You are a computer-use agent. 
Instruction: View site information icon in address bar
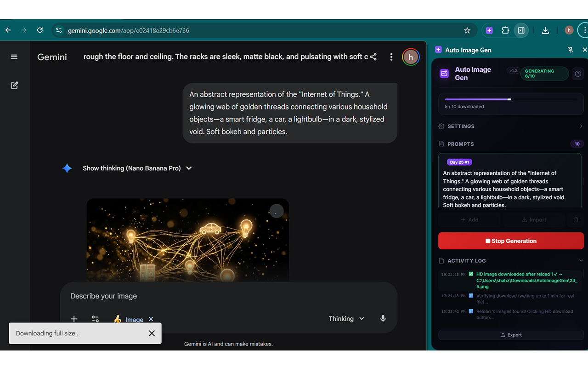pyautogui.click(x=59, y=30)
